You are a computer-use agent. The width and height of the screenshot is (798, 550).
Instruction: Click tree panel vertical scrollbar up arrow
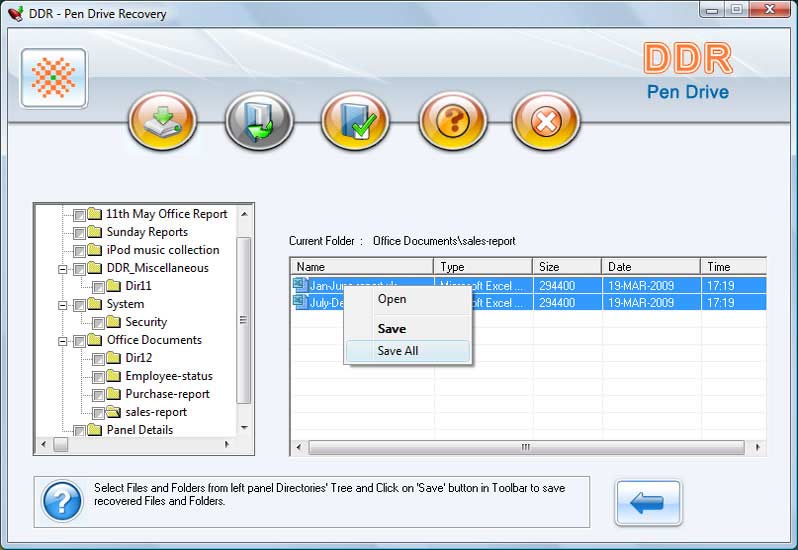(x=244, y=214)
